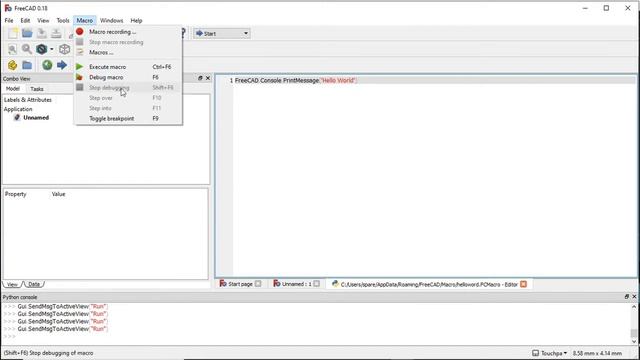Click the Property column header
640x360 pixels.
[16, 194]
